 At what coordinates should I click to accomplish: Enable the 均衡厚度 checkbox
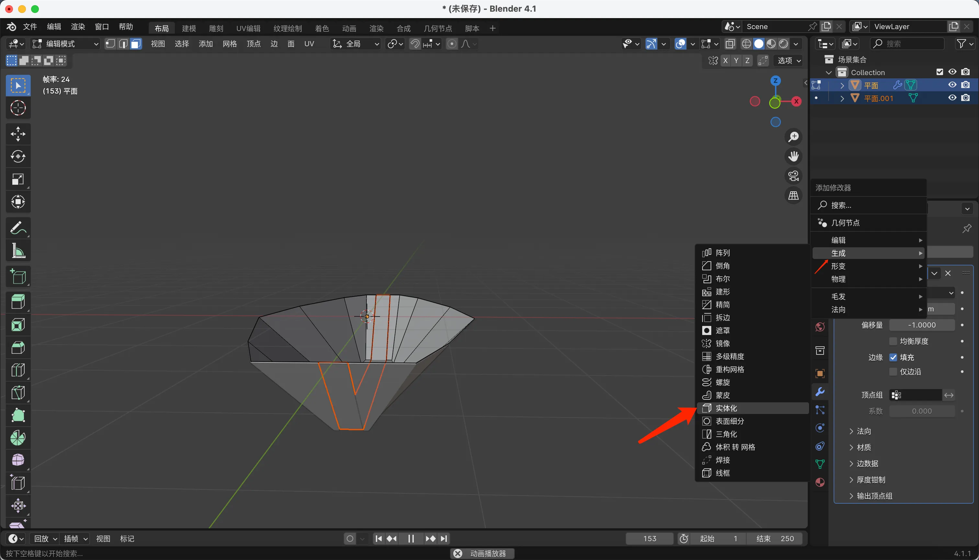pyautogui.click(x=893, y=341)
